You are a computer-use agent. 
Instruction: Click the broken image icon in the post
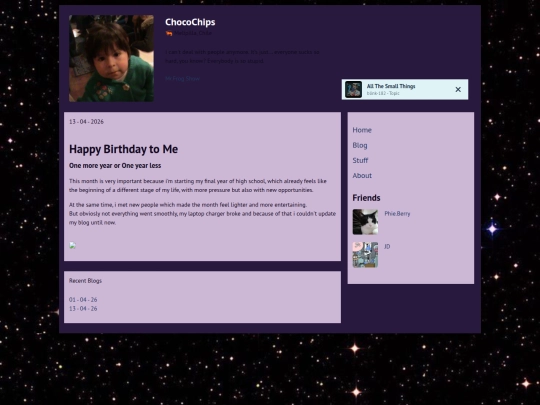tap(72, 245)
